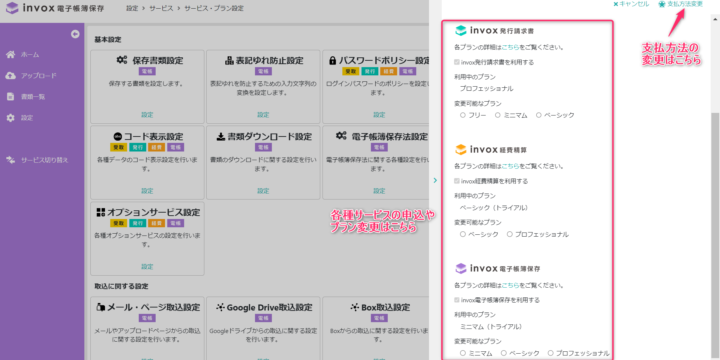Select ミニマム plan for 発行請求書
Screen dimensions: 720x360
497,115
